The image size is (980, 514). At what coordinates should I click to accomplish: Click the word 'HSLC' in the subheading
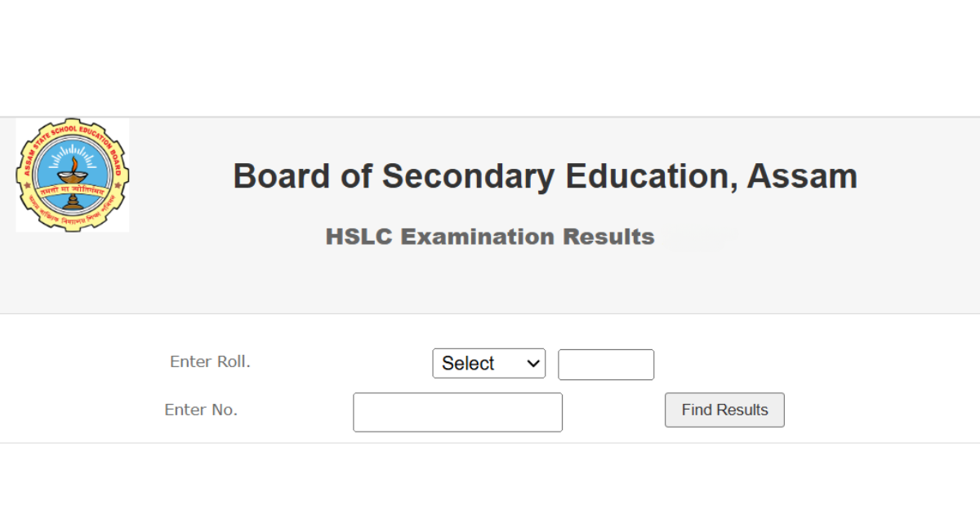pyautogui.click(x=359, y=237)
